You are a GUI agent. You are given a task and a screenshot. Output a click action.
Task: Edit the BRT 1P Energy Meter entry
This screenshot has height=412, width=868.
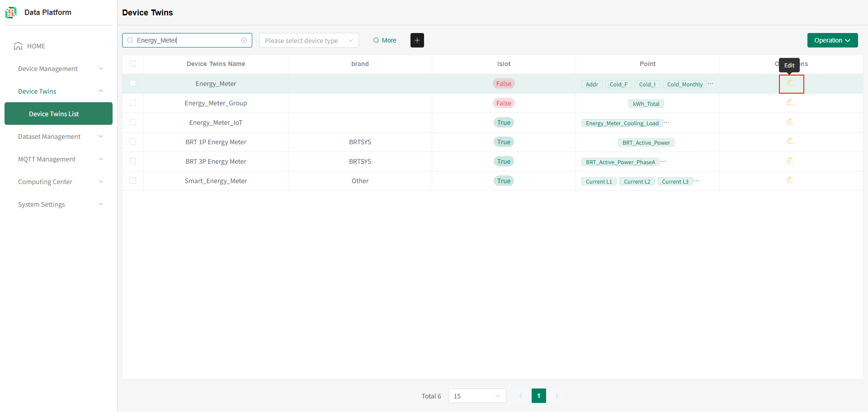tap(789, 141)
